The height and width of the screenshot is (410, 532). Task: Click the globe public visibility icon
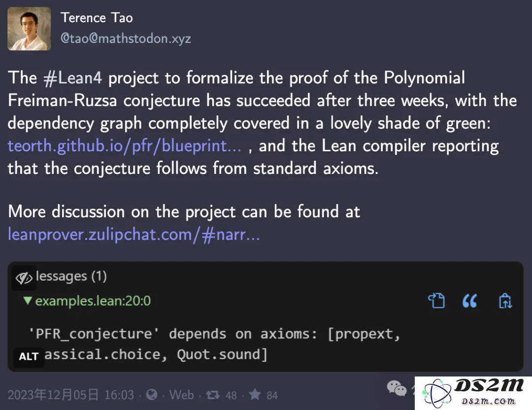click(152, 394)
